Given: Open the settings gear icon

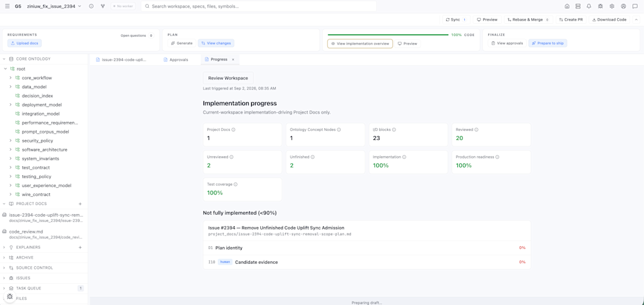Looking at the screenshot, I should coord(612,6).
